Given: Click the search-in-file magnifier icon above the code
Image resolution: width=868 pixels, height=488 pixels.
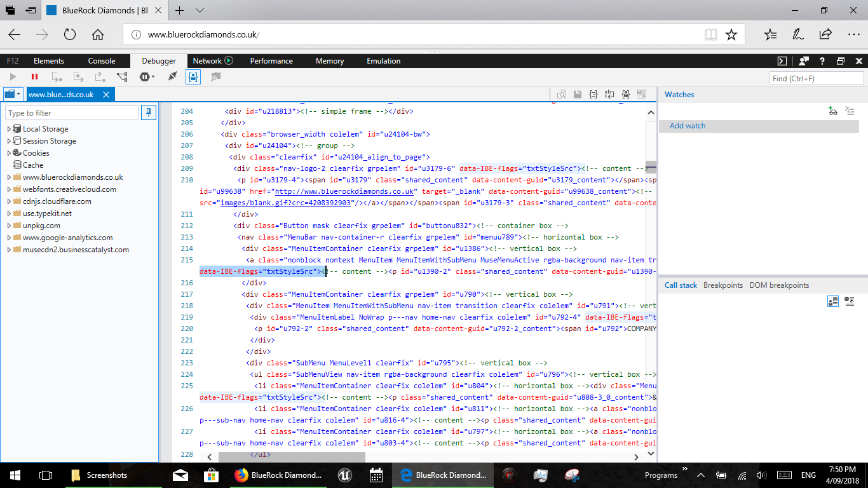Looking at the screenshot, I should pos(561,94).
